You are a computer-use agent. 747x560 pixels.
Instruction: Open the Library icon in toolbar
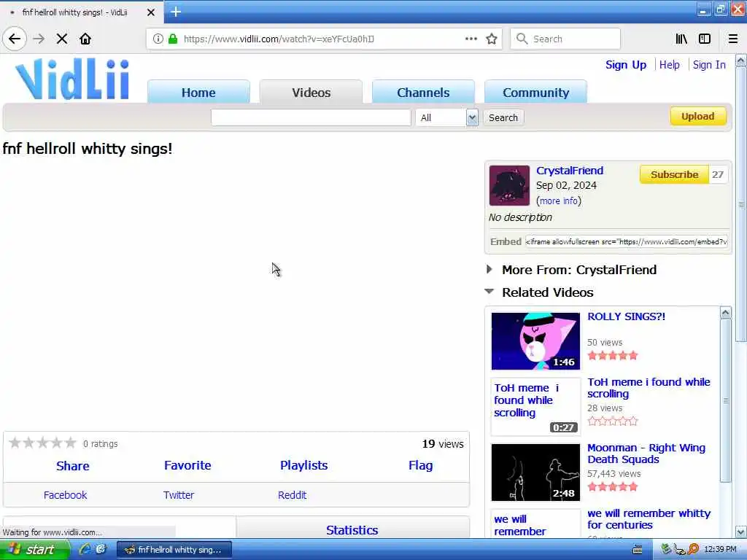681,39
